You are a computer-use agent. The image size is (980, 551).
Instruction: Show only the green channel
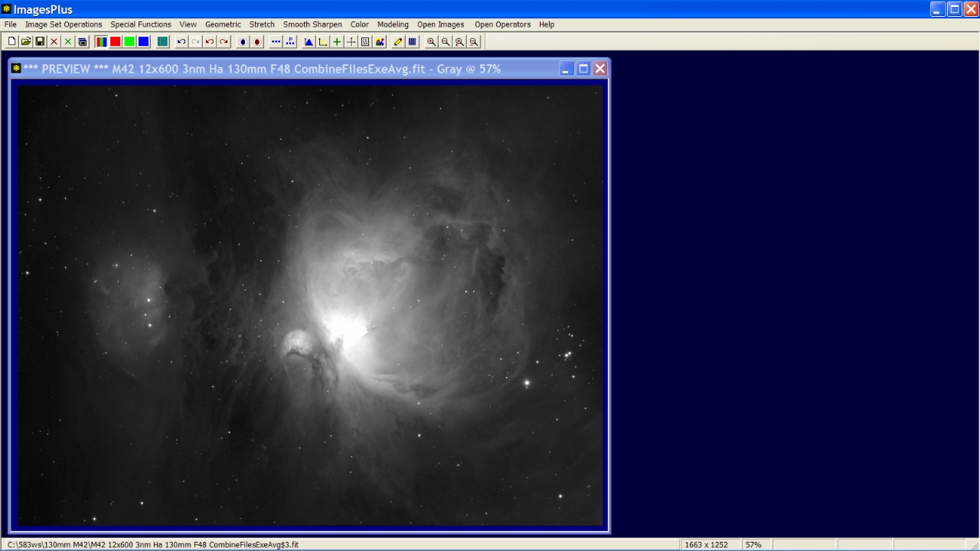point(129,41)
